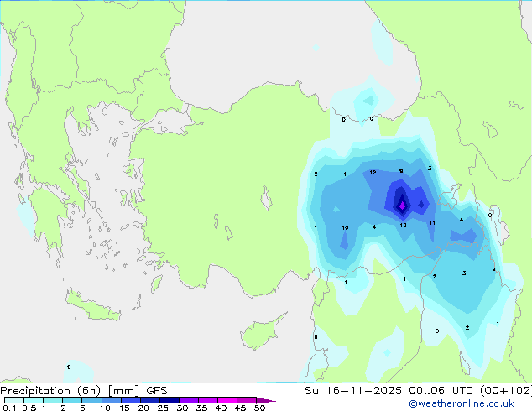Click the '0.1' legend scale label

(x=9, y=408)
